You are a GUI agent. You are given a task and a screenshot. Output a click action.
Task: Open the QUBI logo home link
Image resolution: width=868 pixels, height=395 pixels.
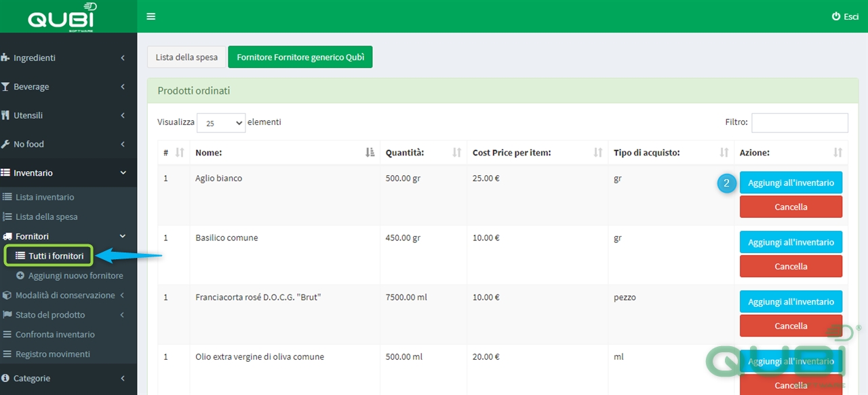point(62,16)
